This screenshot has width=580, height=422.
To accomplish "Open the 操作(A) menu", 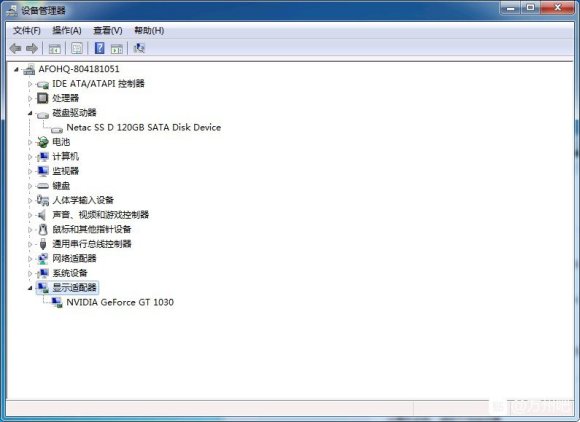I will [x=67, y=30].
